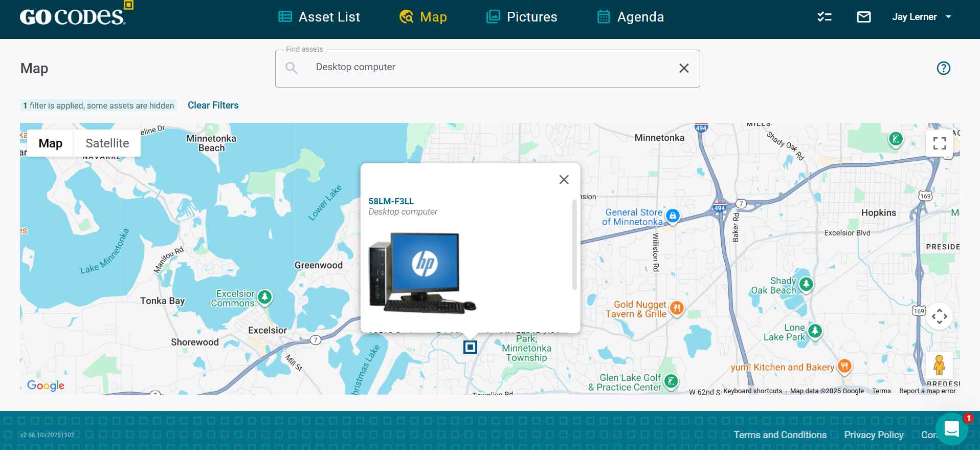The width and height of the screenshot is (980, 450).
Task: Clear the Find assets search text
Action: point(684,68)
